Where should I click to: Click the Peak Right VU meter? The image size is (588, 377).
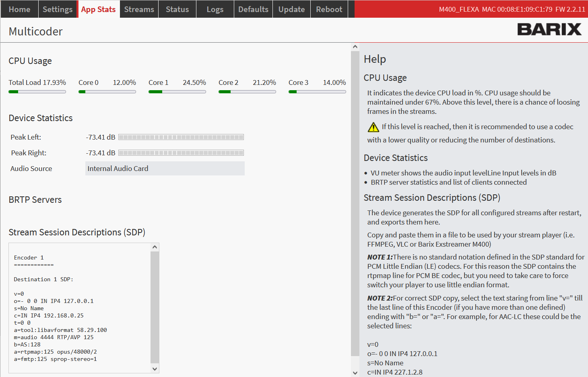click(x=181, y=153)
